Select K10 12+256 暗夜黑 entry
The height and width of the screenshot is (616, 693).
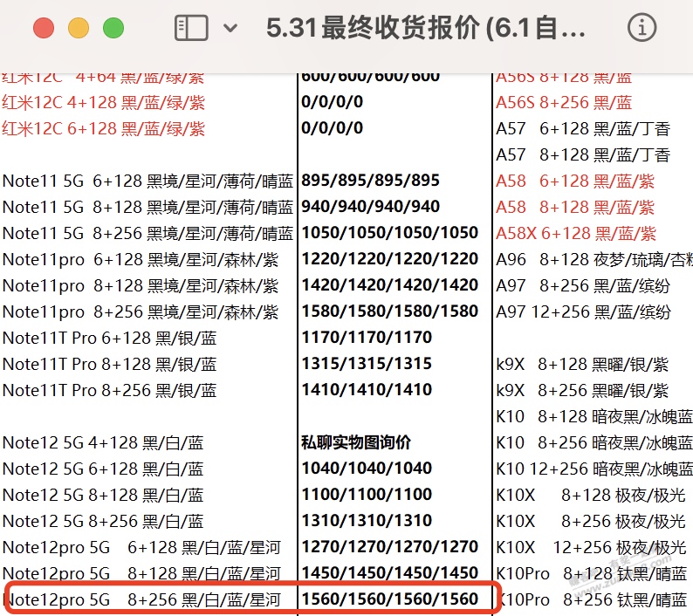(x=594, y=469)
